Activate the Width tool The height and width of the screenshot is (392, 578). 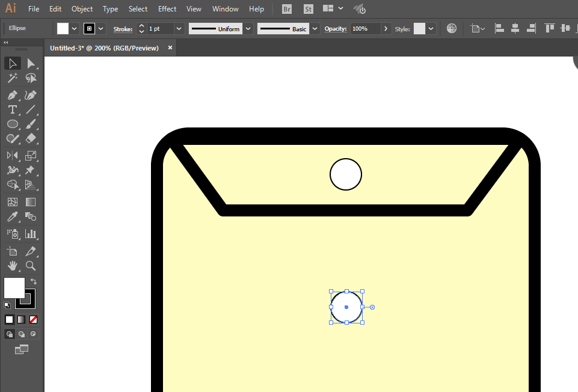tap(13, 170)
